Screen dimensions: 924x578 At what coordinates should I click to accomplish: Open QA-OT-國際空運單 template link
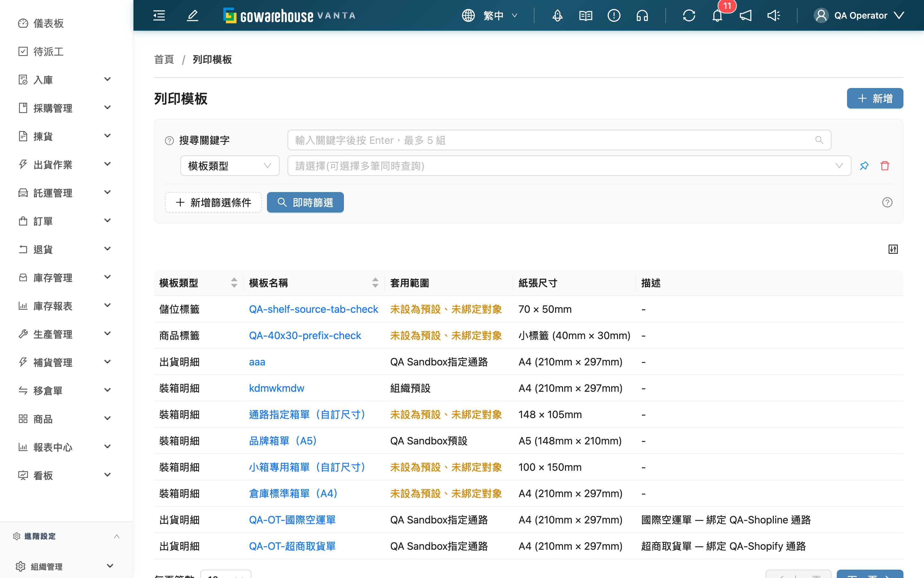(292, 520)
